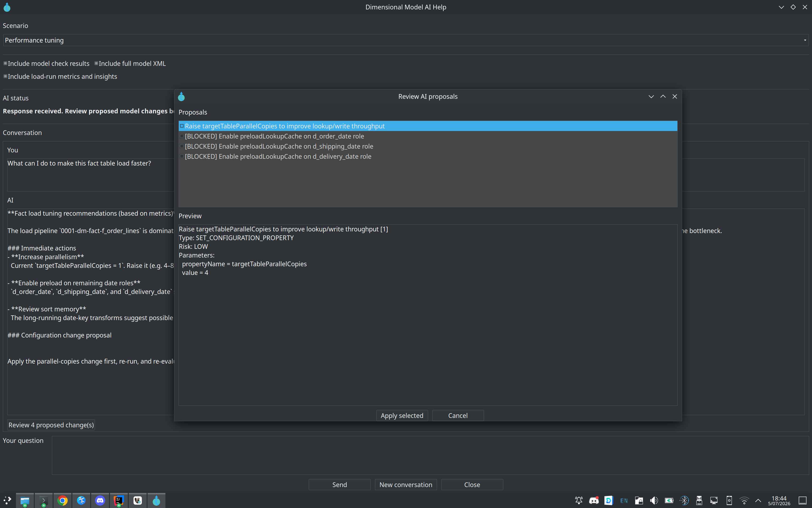This screenshot has width=812, height=508.
Task: Click Show Desktop button in panel
Action: [803, 501]
